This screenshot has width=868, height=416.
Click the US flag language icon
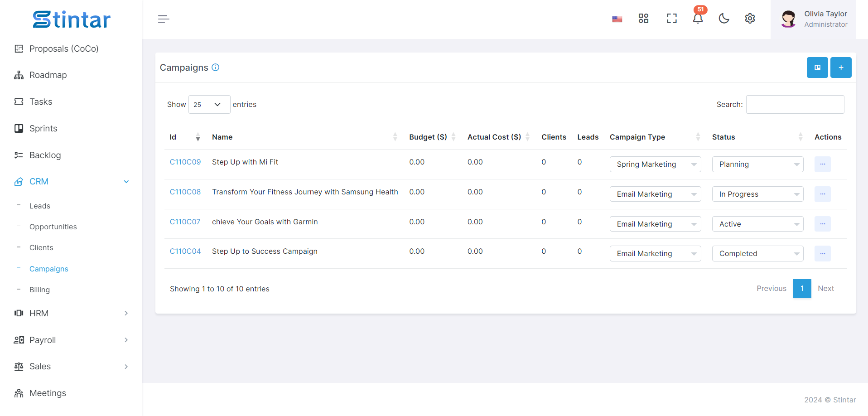(x=617, y=19)
